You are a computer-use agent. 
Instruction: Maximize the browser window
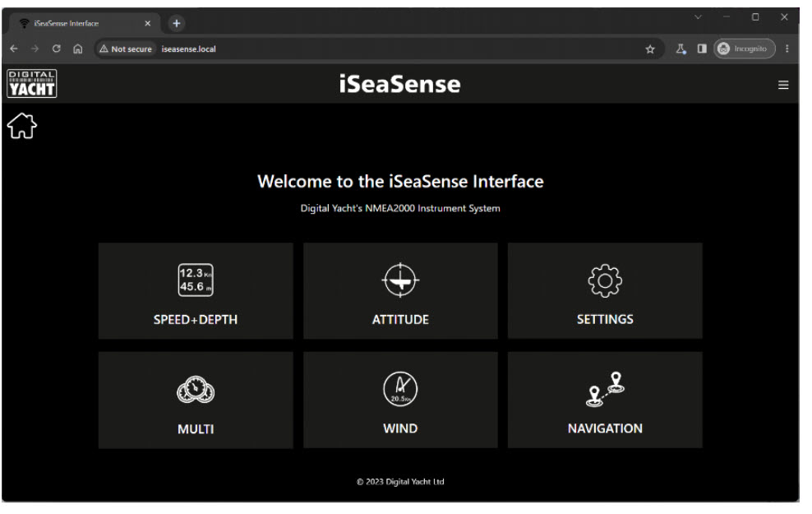[x=755, y=17]
